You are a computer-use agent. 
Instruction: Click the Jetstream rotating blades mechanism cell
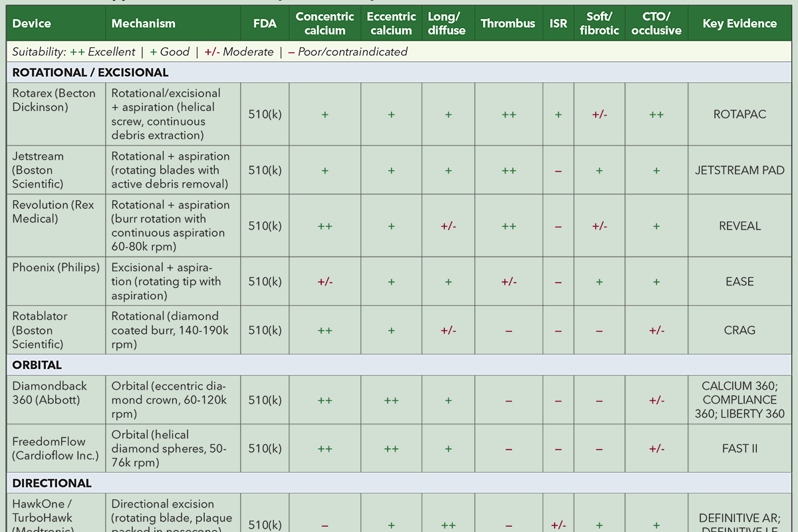pos(173,170)
